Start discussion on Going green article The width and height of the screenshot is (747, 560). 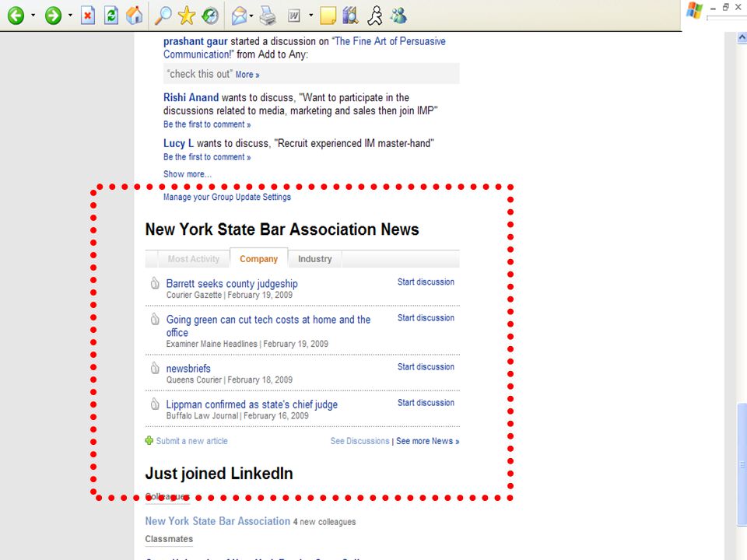[x=426, y=317]
